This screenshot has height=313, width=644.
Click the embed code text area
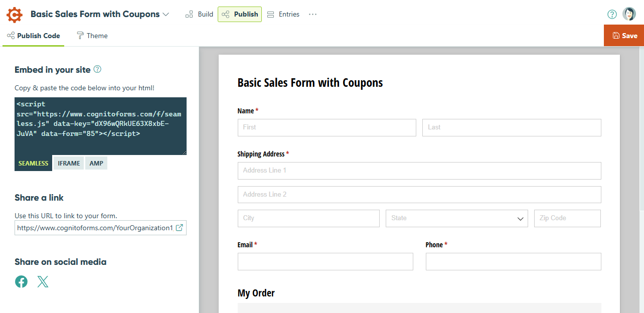[x=100, y=126]
